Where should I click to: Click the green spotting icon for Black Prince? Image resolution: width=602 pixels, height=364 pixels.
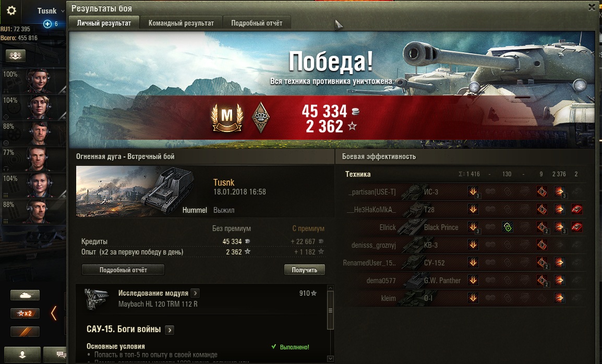(508, 227)
